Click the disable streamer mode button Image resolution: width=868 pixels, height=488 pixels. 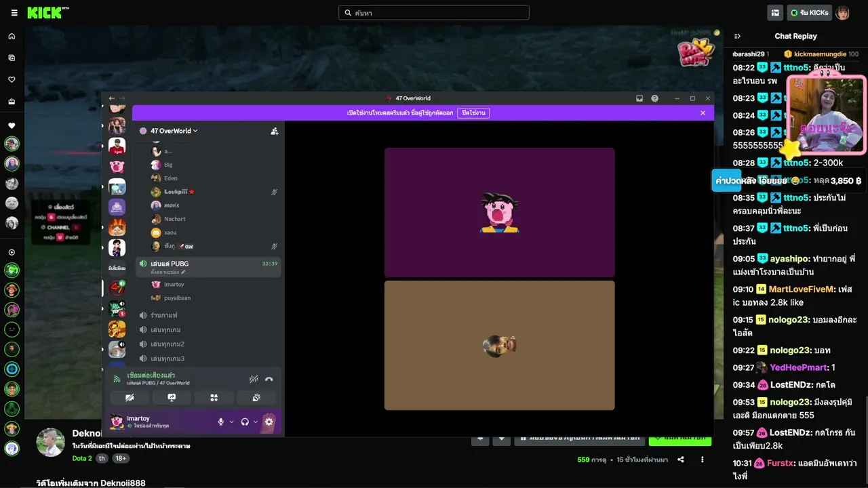click(x=473, y=113)
